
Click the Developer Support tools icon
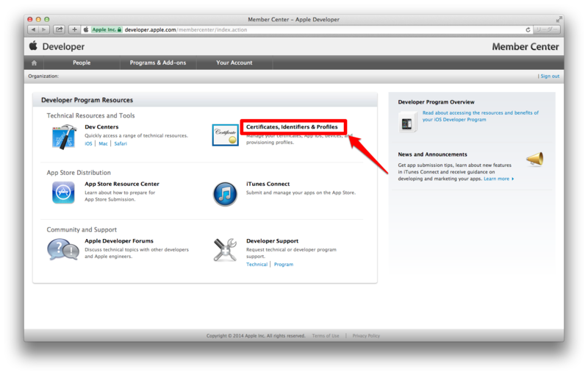click(225, 250)
